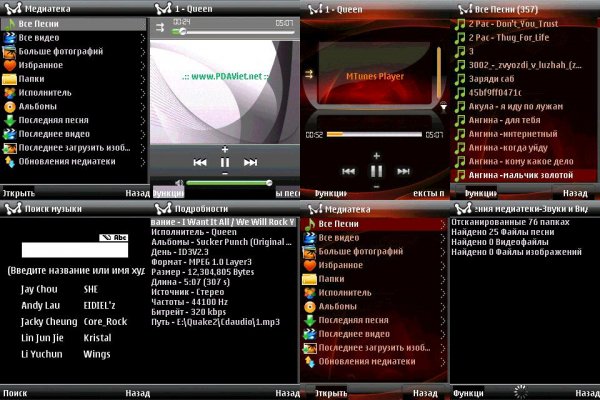Select suggested artist Wings

[97, 354]
